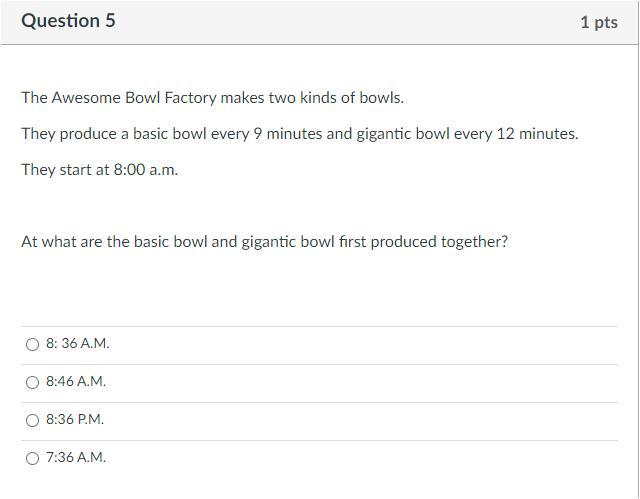Click the word "together?" ending the question
This screenshot has height=499, width=640.
point(474,242)
